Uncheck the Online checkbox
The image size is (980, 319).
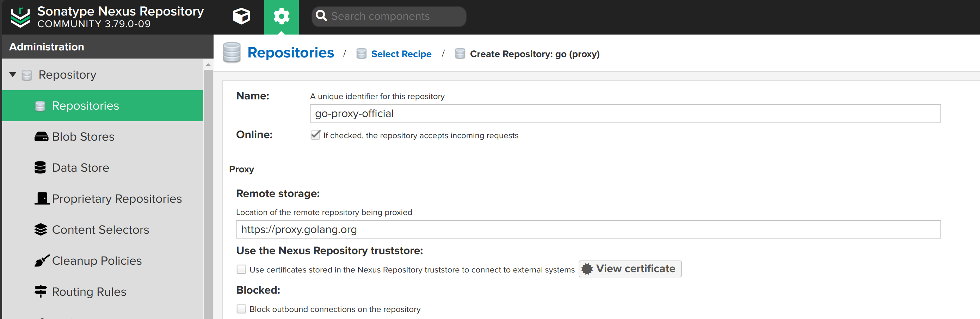315,135
